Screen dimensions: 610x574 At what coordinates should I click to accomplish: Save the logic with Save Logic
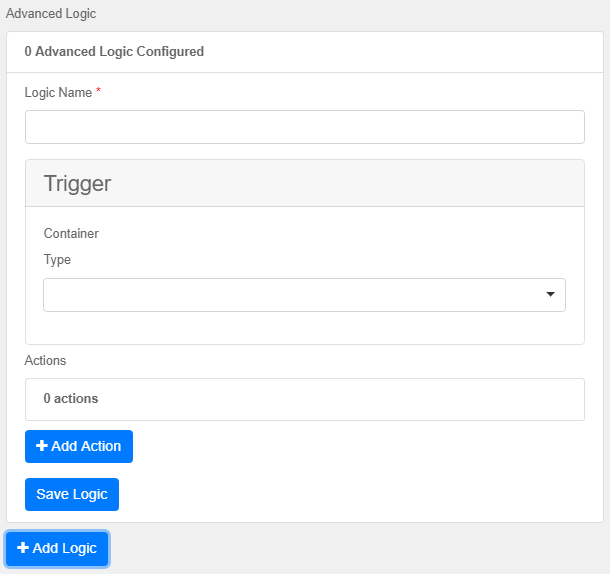tap(72, 494)
